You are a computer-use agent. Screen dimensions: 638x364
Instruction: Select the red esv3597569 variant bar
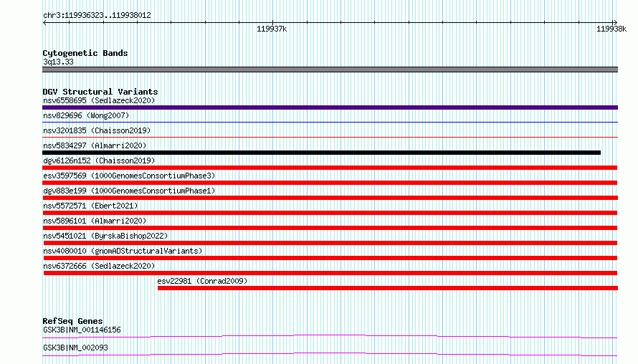tap(330, 183)
